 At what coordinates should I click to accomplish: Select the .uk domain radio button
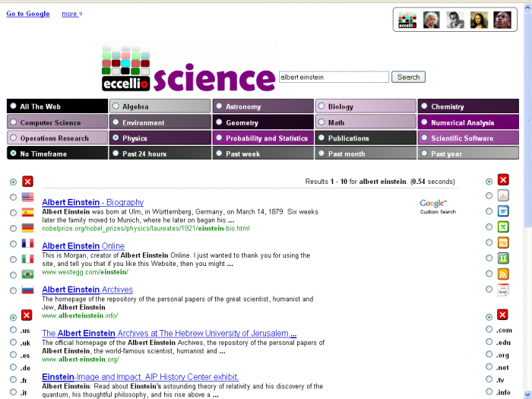point(13,342)
